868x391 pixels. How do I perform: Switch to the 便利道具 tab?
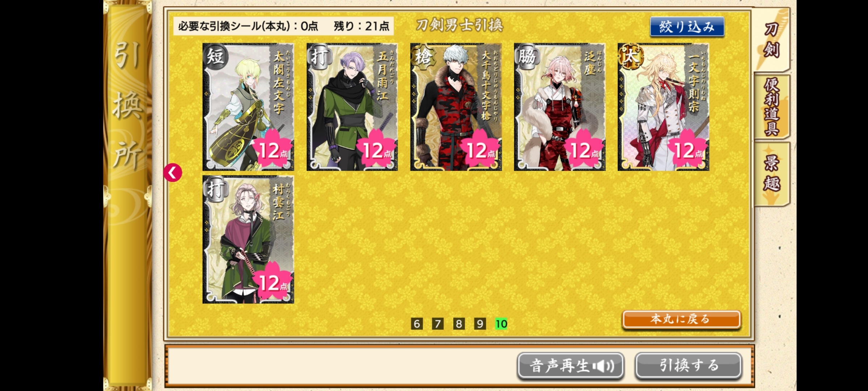pos(771,107)
